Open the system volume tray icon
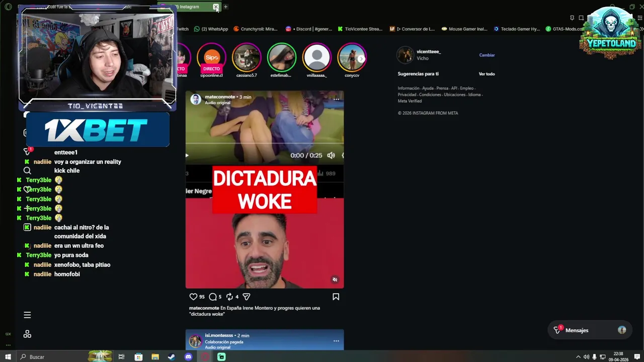Viewport: 644px width, 362px height. pyautogui.click(x=586, y=357)
